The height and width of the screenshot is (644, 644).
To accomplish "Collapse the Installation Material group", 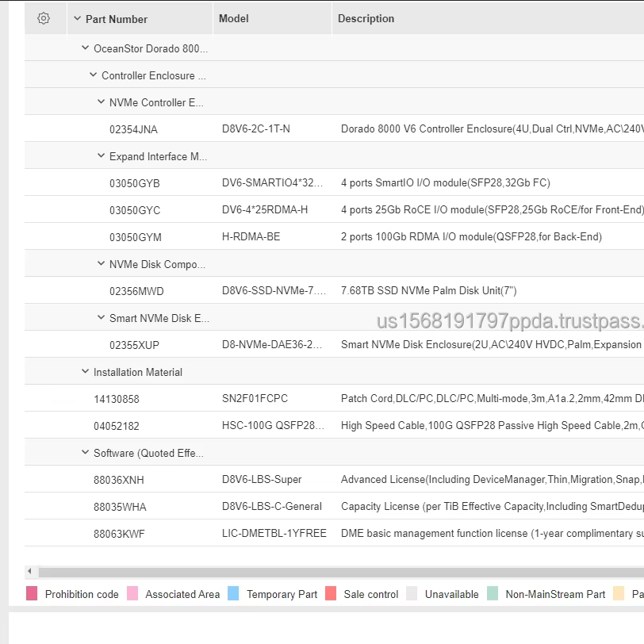I will tap(86, 372).
